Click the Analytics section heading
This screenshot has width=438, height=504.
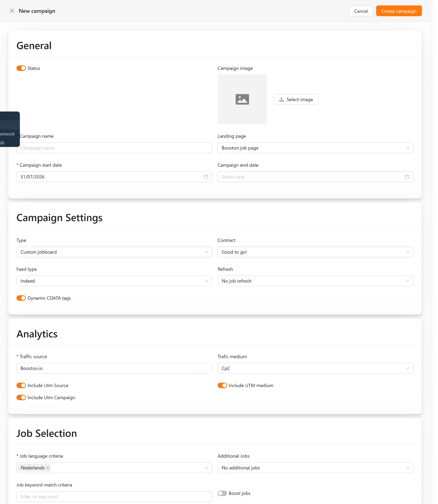coord(37,334)
